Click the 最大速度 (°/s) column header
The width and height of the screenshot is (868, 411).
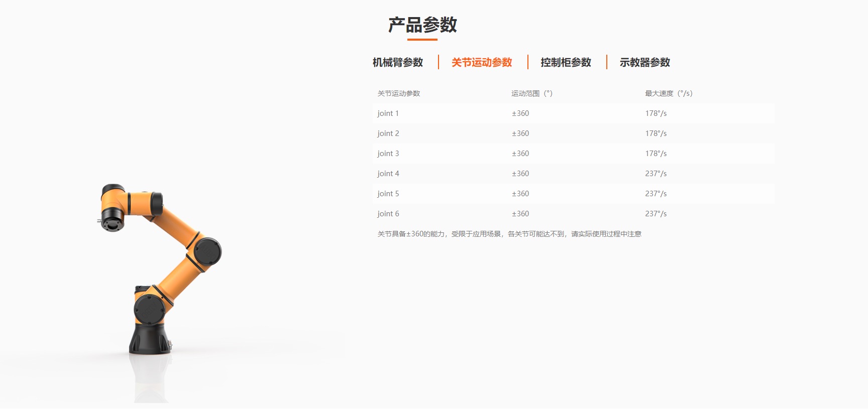point(668,93)
